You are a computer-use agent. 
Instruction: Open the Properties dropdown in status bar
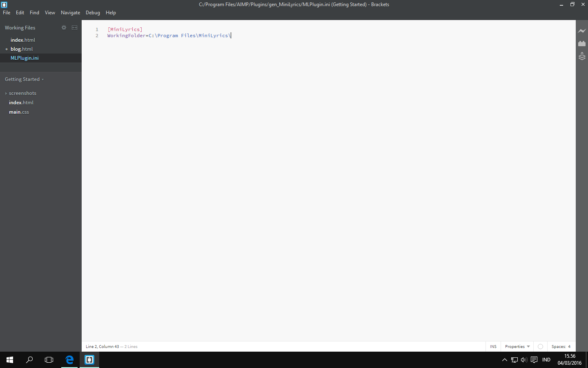pos(517,346)
